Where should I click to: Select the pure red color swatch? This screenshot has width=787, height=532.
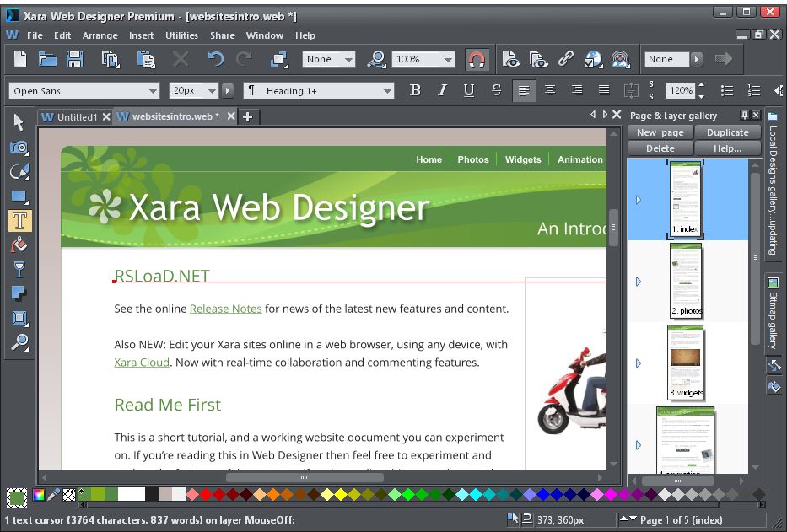point(206,495)
